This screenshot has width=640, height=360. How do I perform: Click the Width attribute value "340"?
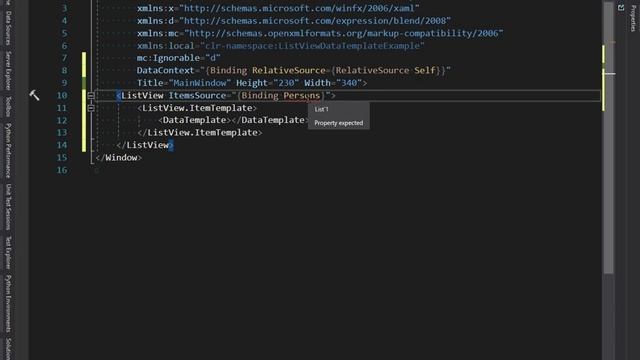pos(349,83)
